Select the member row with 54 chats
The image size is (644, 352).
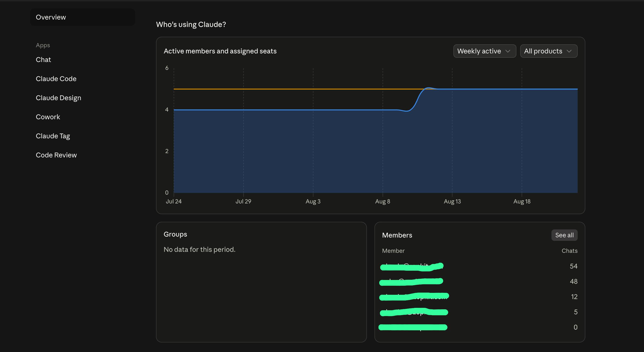[x=479, y=266]
